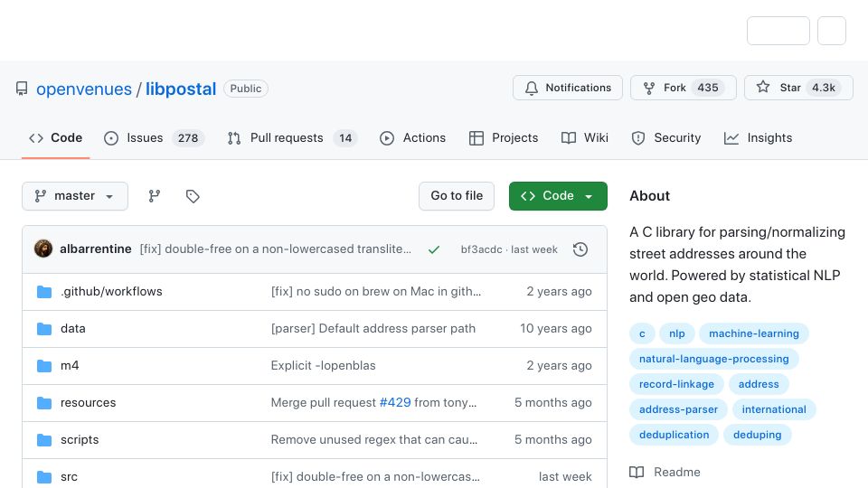Click the folder icon for scripts

44,440
